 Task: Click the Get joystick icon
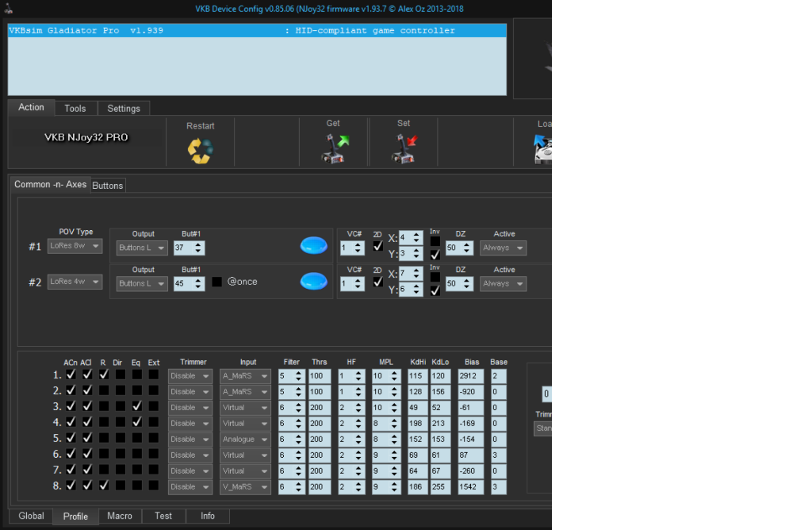coord(334,148)
